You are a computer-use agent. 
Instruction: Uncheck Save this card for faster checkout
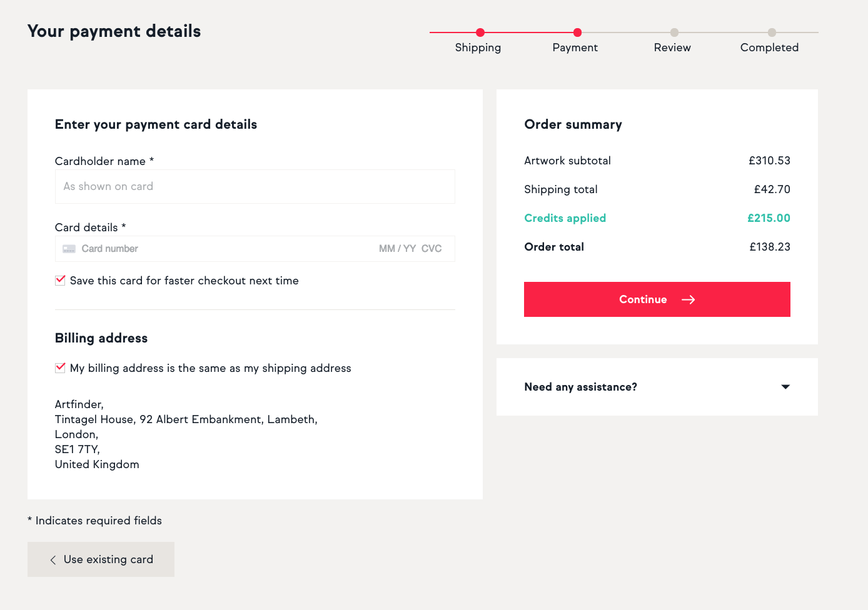click(x=60, y=281)
